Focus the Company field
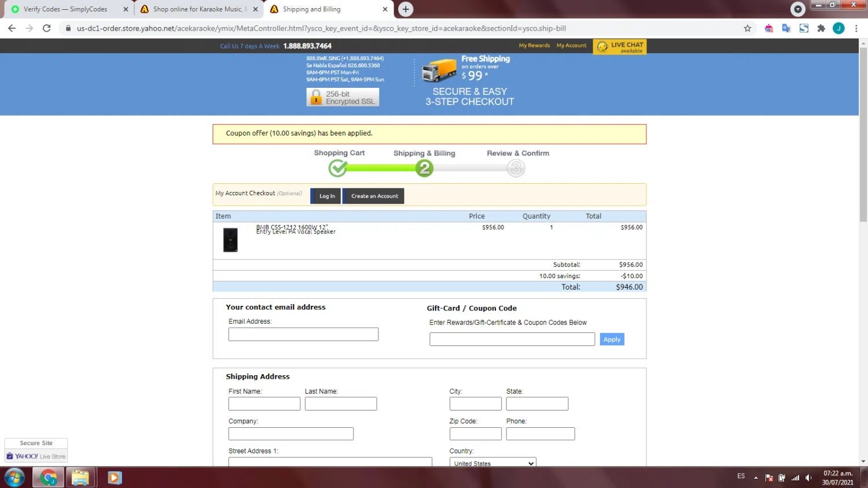Screen dimensions: 868x488 point(291,434)
